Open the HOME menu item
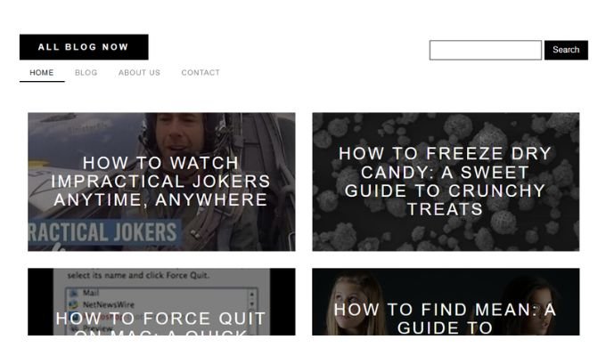 coord(42,73)
